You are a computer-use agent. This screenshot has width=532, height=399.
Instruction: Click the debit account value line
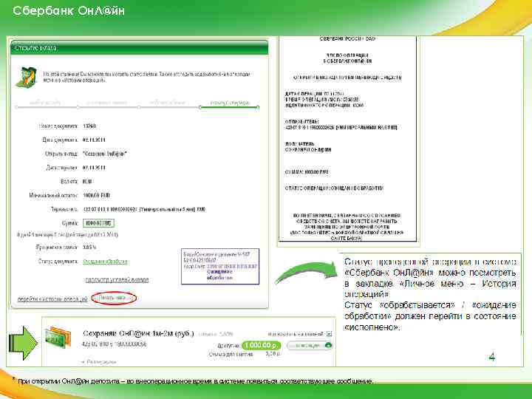click(x=144, y=209)
